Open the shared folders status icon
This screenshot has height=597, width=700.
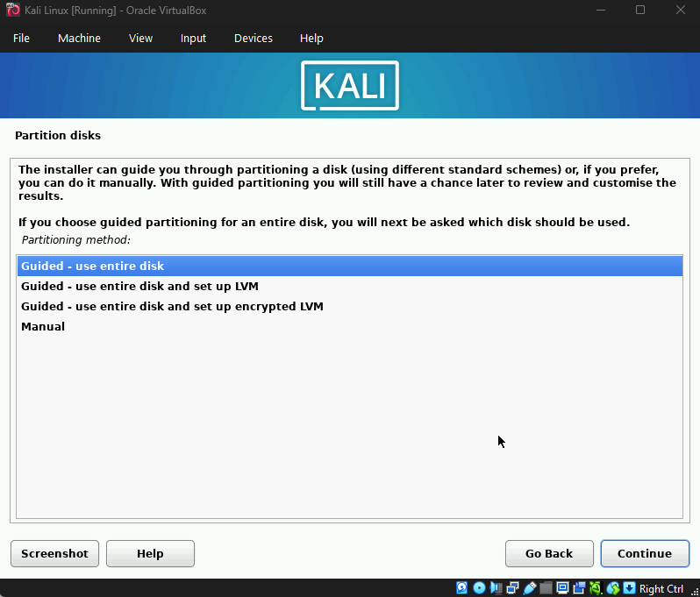pyautogui.click(x=546, y=588)
